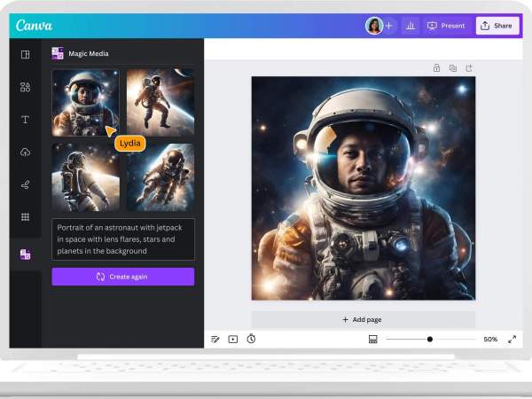Viewport: 532px width, 399px height.
Task: Select the floating astronaut near planet thumbnail
Action: click(x=160, y=103)
